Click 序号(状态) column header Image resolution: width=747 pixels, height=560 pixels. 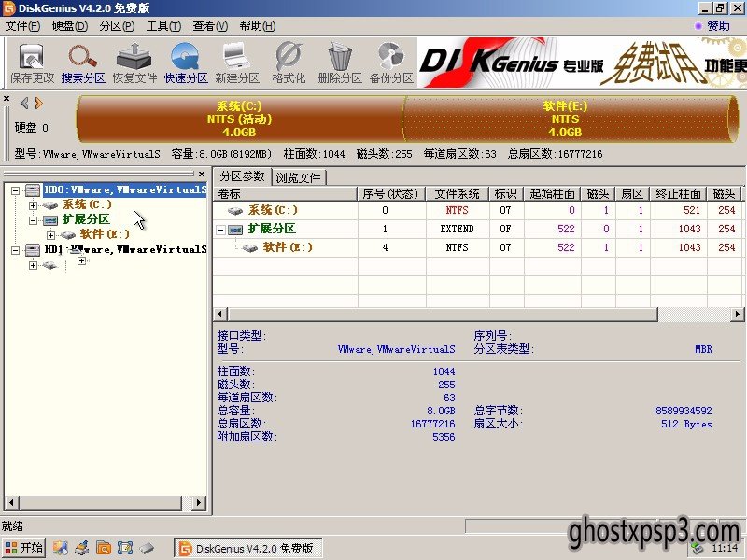point(390,194)
